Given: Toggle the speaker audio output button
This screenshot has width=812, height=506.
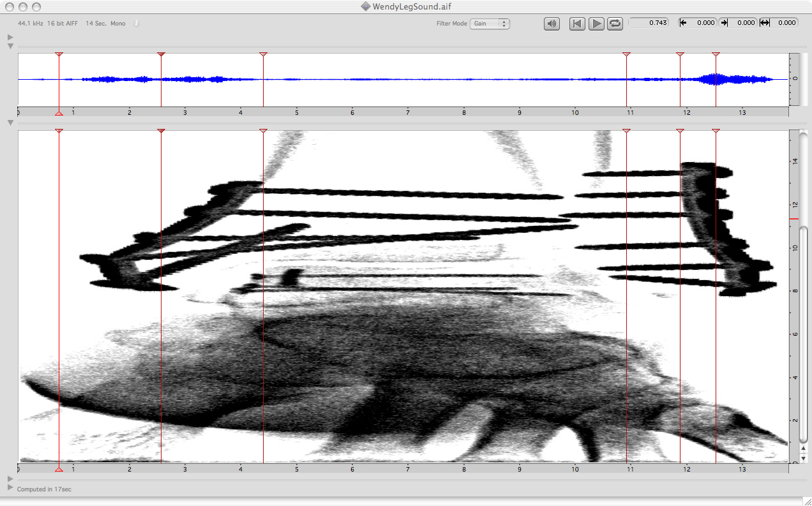Looking at the screenshot, I should click(552, 24).
